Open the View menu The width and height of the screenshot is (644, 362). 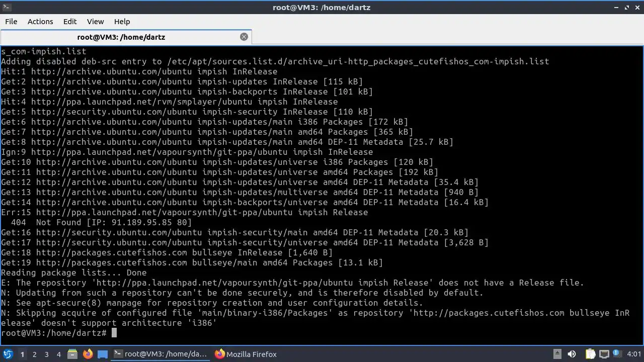tap(95, 22)
